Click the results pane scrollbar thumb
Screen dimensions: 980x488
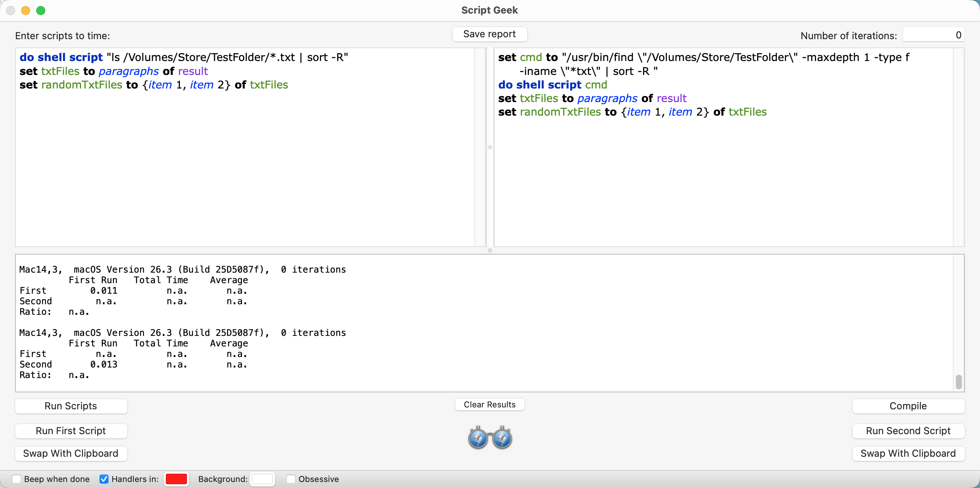coord(958,381)
